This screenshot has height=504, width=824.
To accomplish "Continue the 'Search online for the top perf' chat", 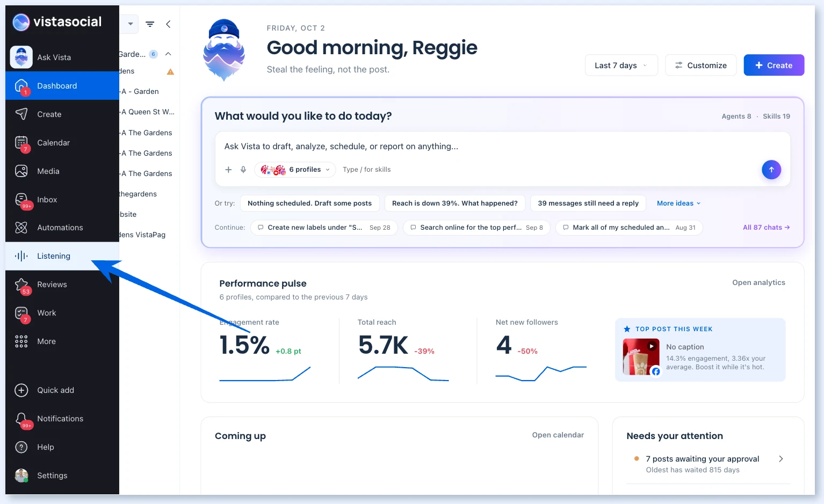I will [476, 228].
